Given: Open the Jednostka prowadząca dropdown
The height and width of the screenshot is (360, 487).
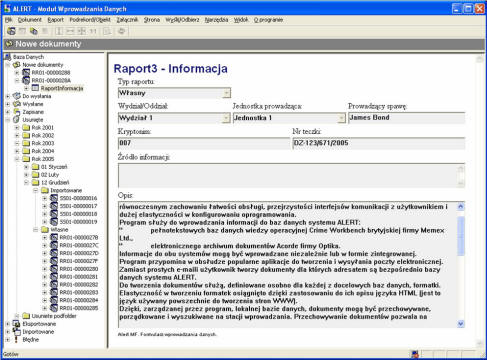Looking at the screenshot, I should point(341,118).
